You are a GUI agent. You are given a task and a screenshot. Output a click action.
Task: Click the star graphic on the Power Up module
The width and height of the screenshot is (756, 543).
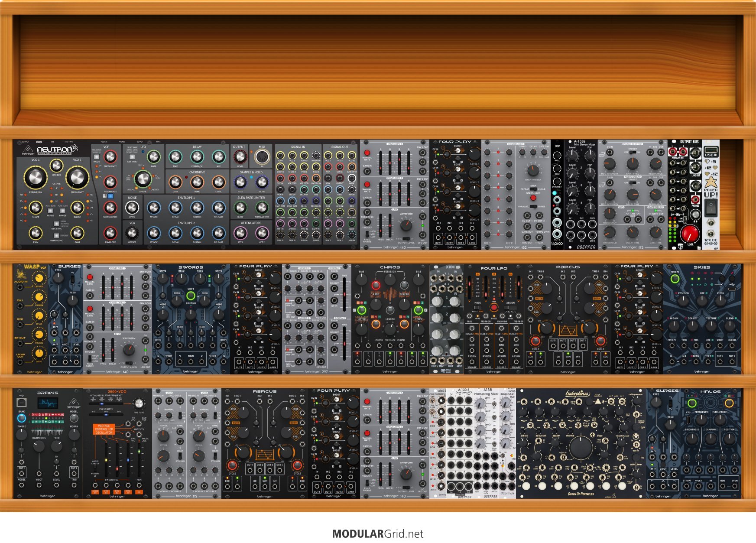tap(710, 182)
